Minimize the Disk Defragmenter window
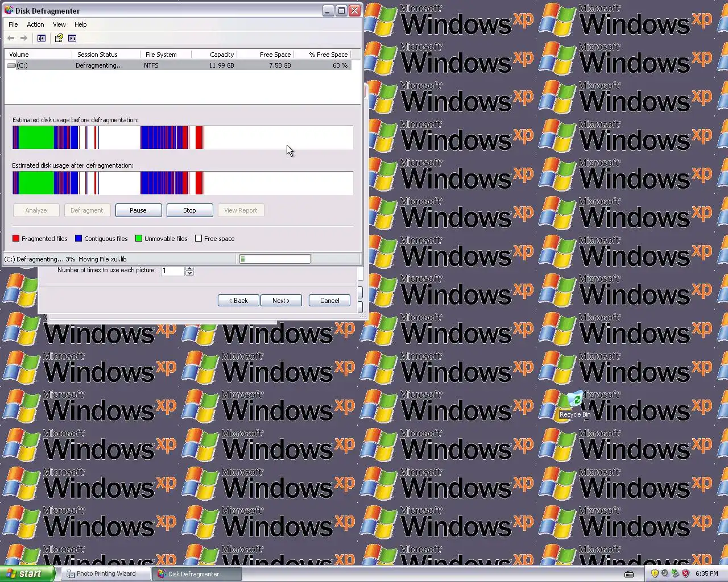This screenshot has width=728, height=582. (x=328, y=10)
